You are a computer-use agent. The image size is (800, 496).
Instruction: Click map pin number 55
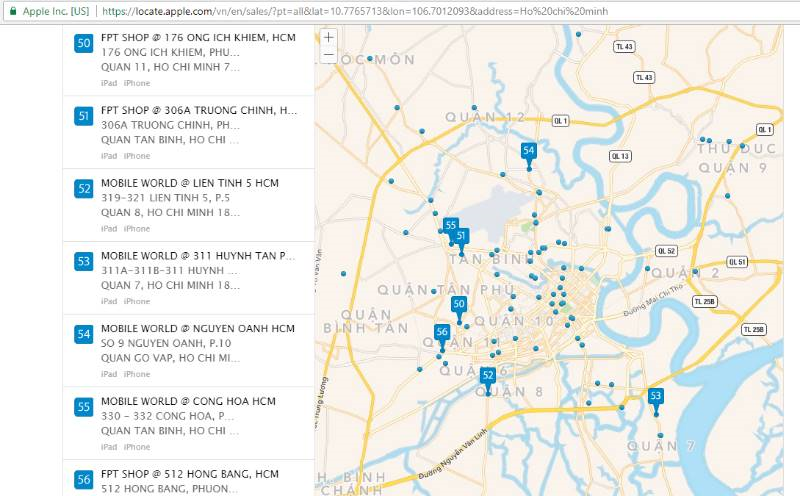tap(451, 226)
